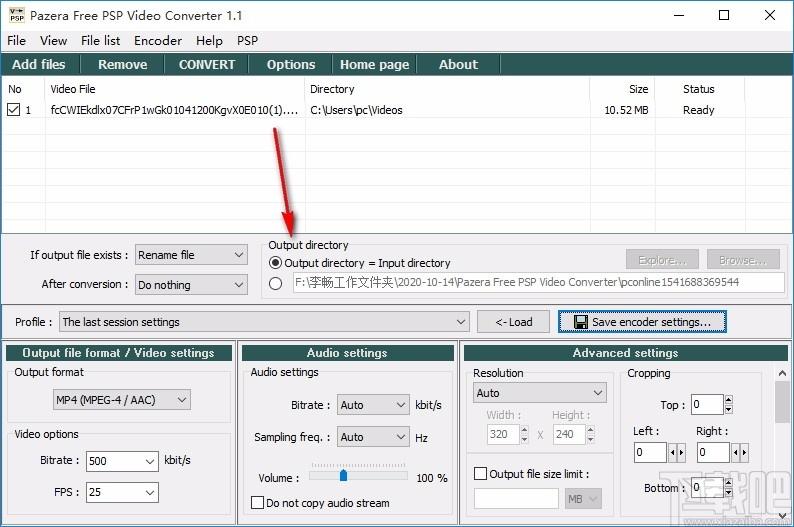The height and width of the screenshot is (527, 794).
Task: Click the Left cropping spinner arrows
Action: (x=677, y=452)
